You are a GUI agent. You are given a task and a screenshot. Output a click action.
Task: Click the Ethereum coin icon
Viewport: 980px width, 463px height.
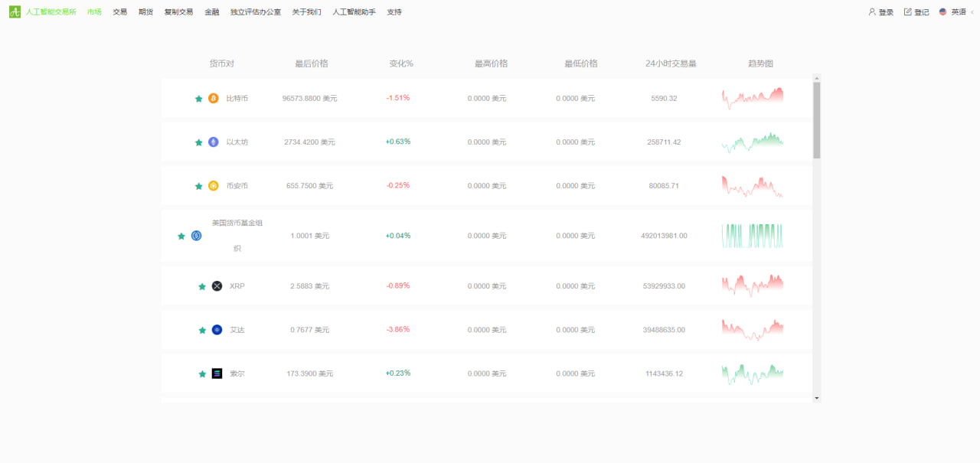point(214,142)
